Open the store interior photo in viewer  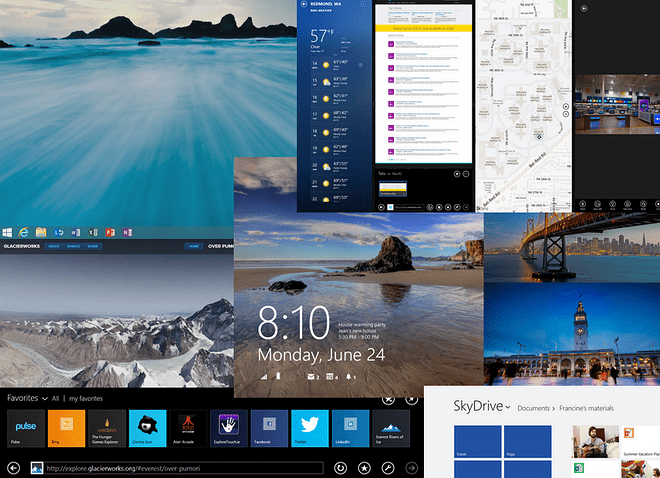(x=617, y=104)
